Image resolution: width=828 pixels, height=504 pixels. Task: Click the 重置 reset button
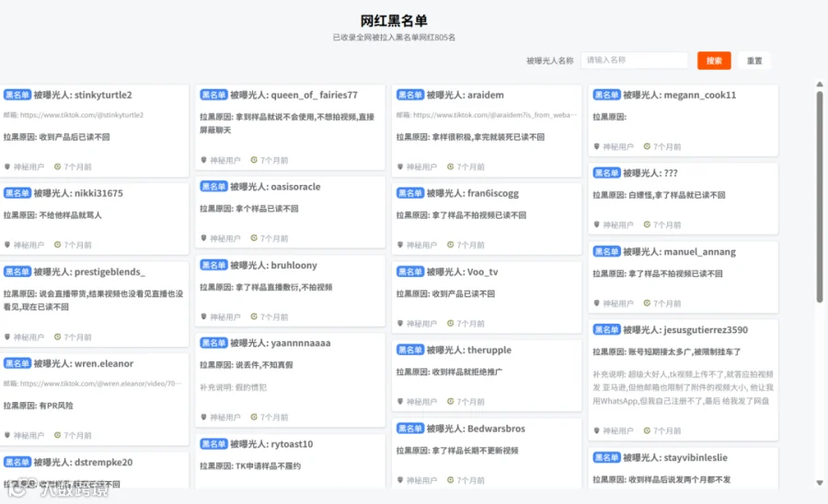click(x=754, y=61)
